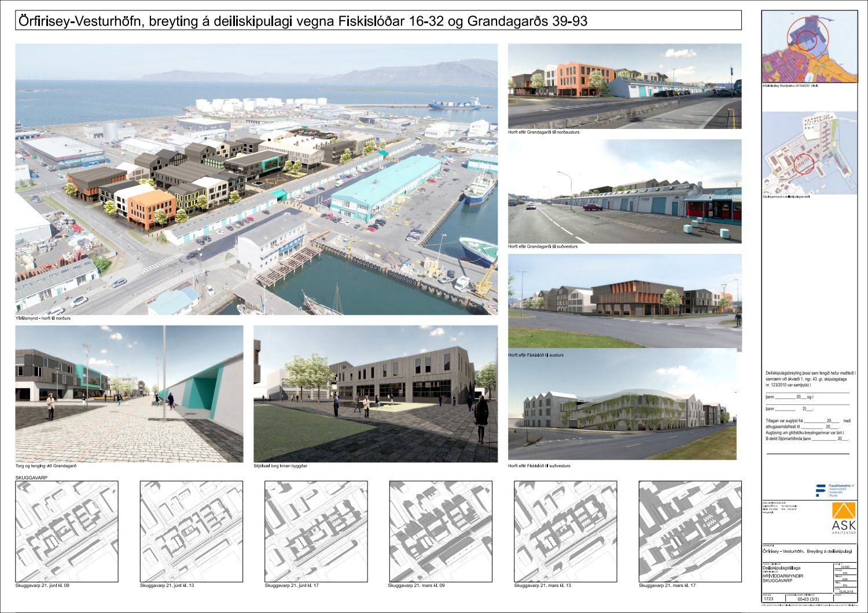
Task: Click the plaza rendering connecting to Grandagarð
Action: (129, 394)
